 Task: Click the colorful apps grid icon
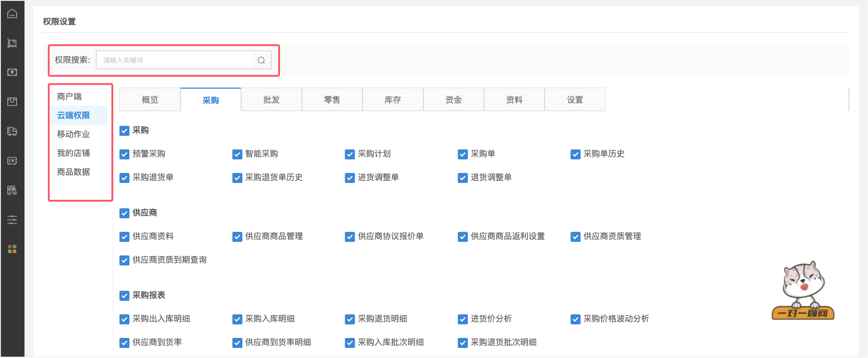(12, 249)
